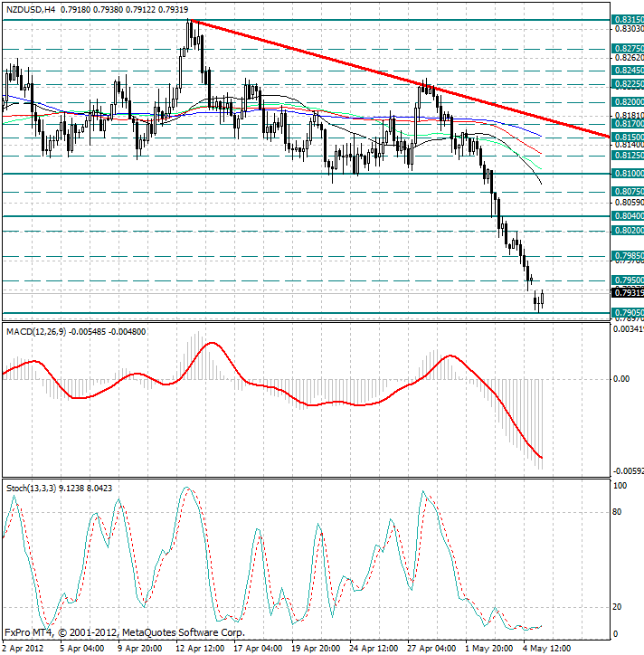
Task: Select the 0.79500 price level label
Action: point(628,280)
